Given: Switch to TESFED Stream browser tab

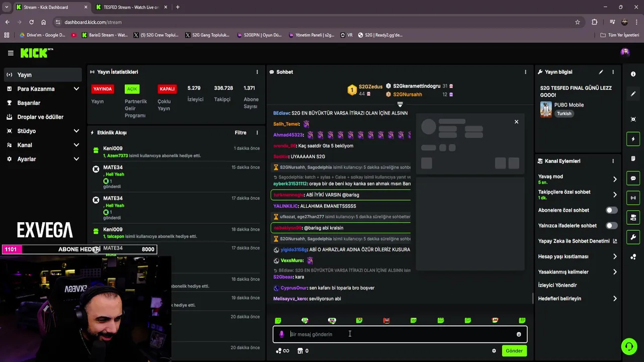Looking at the screenshot, I should (x=131, y=7).
